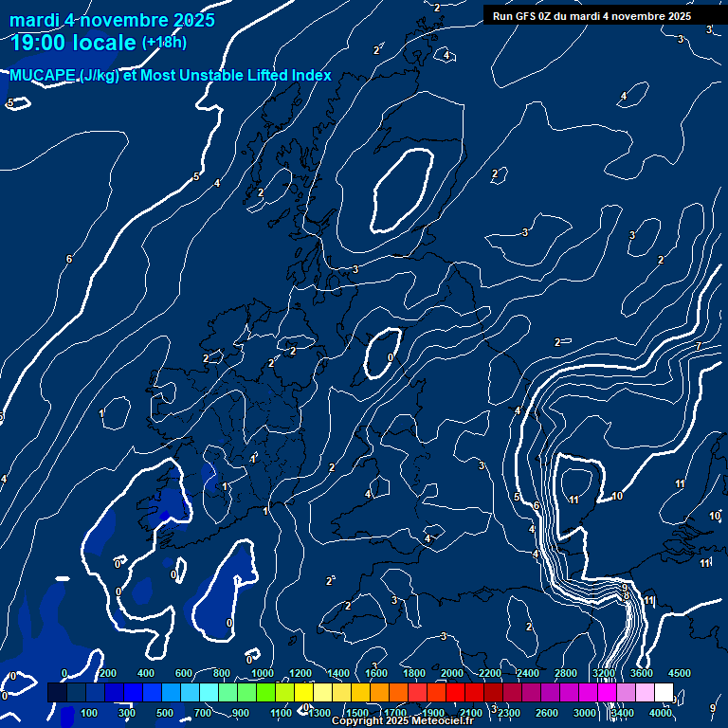Click the "MUCAPE (J/kg) et Most Unstable Lifted Index" subtitle
728x728 pixels.
click(x=171, y=75)
